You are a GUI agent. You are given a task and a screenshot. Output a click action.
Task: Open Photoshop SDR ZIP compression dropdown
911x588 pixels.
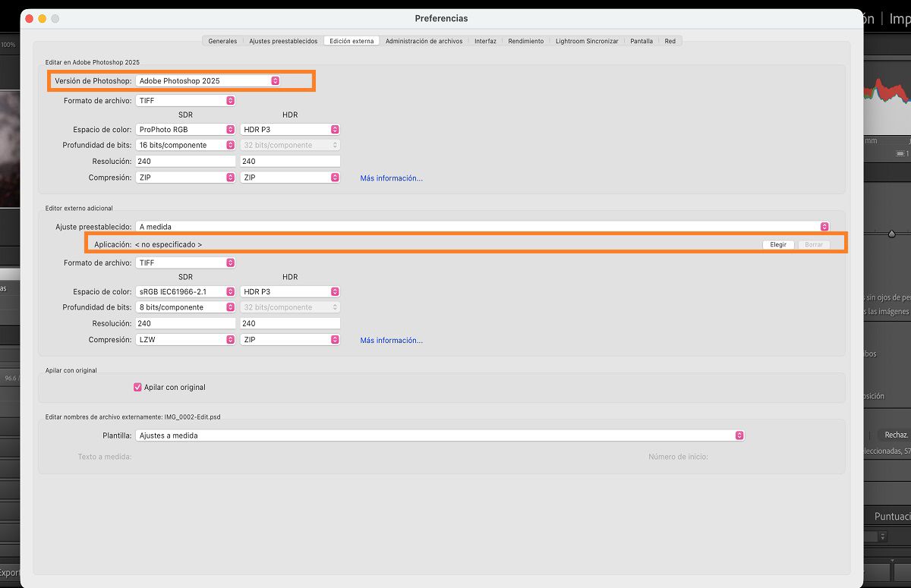point(185,178)
